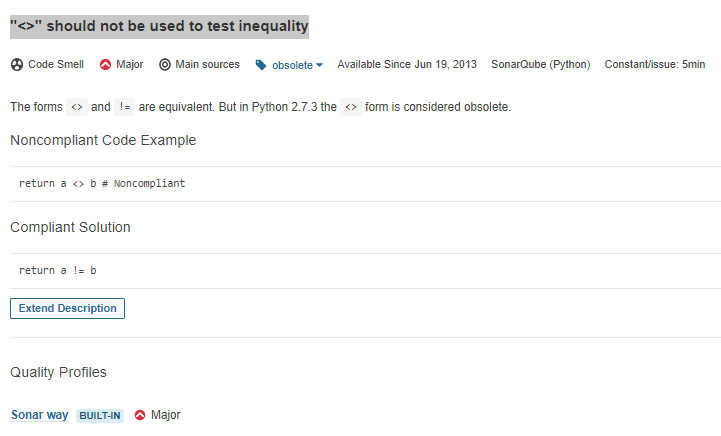Click the BUILT-IN badge
The height and width of the screenshot is (436, 721).
pyautogui.click(x=100, y=416)
